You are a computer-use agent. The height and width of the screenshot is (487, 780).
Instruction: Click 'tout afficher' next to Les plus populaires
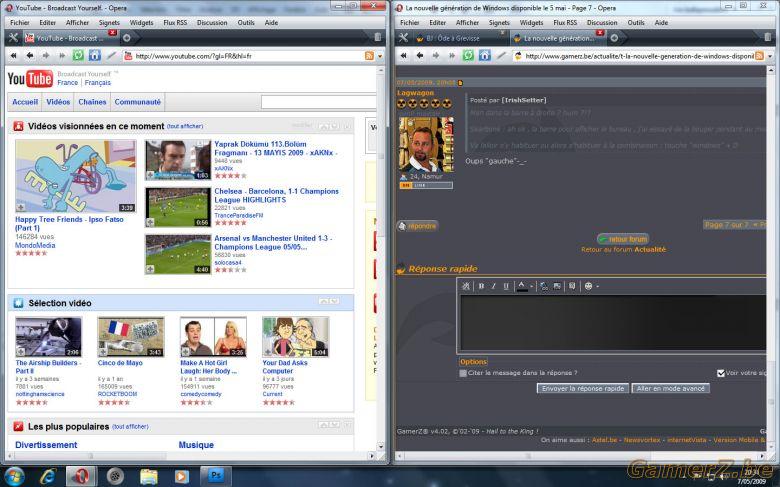coord(130,427)
